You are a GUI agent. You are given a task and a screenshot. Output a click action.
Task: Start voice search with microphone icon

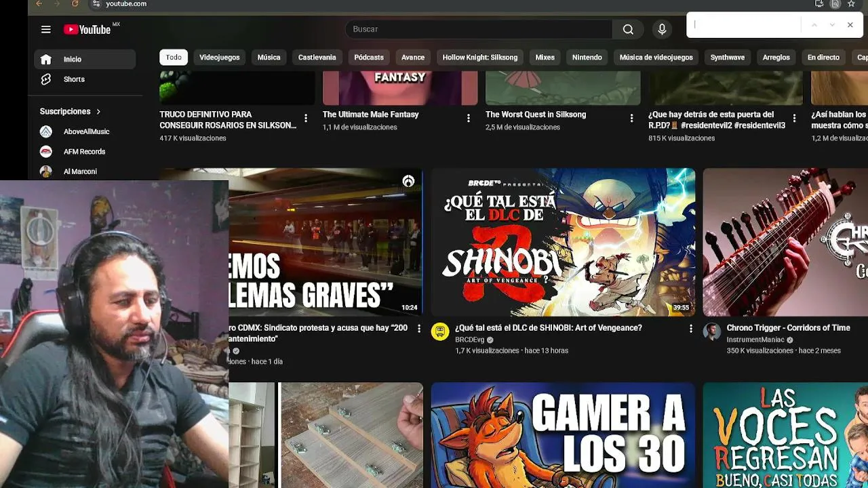662,29
